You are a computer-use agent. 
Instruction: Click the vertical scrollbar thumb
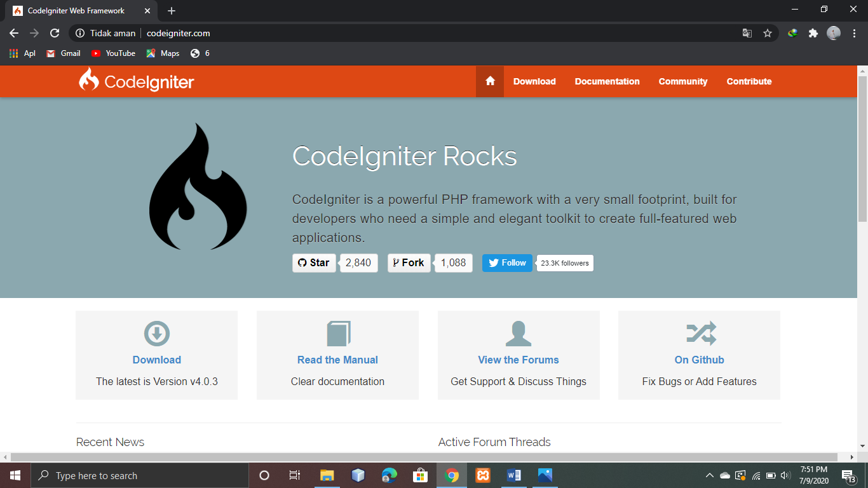point(862,148)
